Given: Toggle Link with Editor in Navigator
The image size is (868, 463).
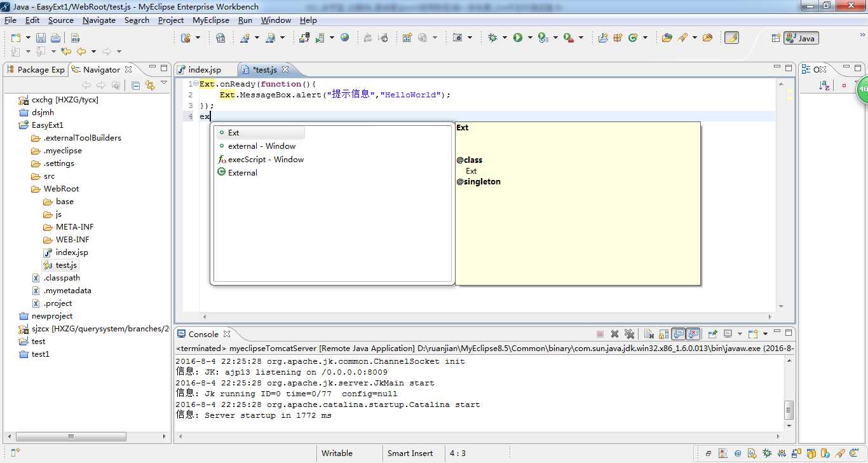Looking at the screenshot, I should (150, 85).
